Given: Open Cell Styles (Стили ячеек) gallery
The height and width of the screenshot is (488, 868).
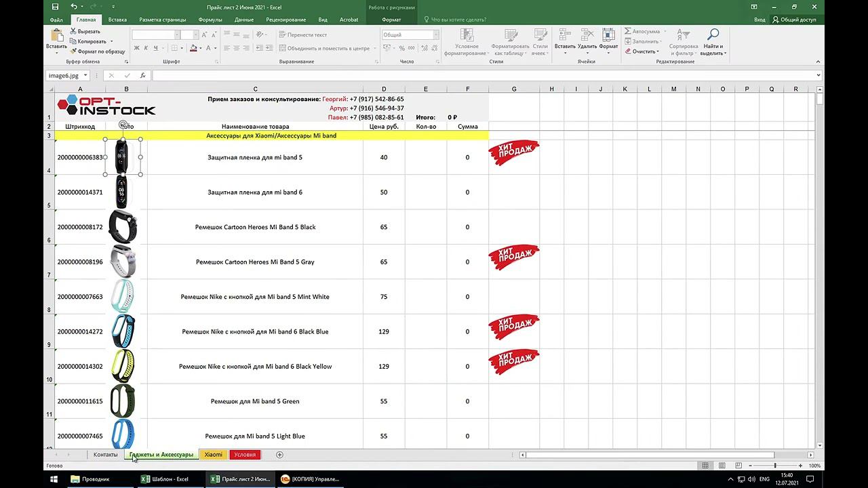Looking at the screenshot, I should (x=540, y=42).
